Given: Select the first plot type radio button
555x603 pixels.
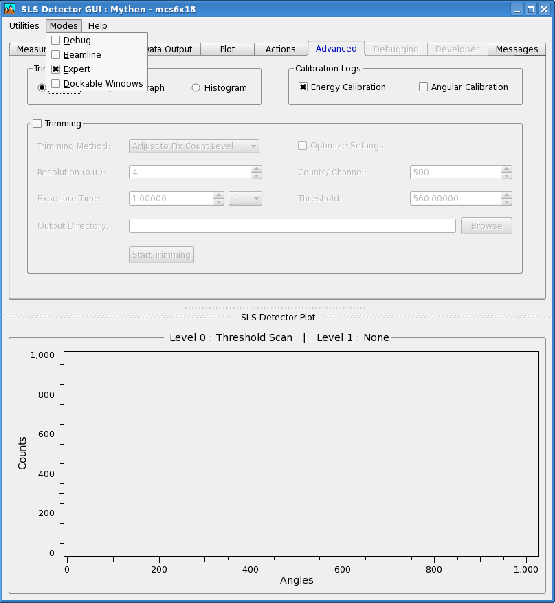Looking at the screenshot, I should pos(41,88).
